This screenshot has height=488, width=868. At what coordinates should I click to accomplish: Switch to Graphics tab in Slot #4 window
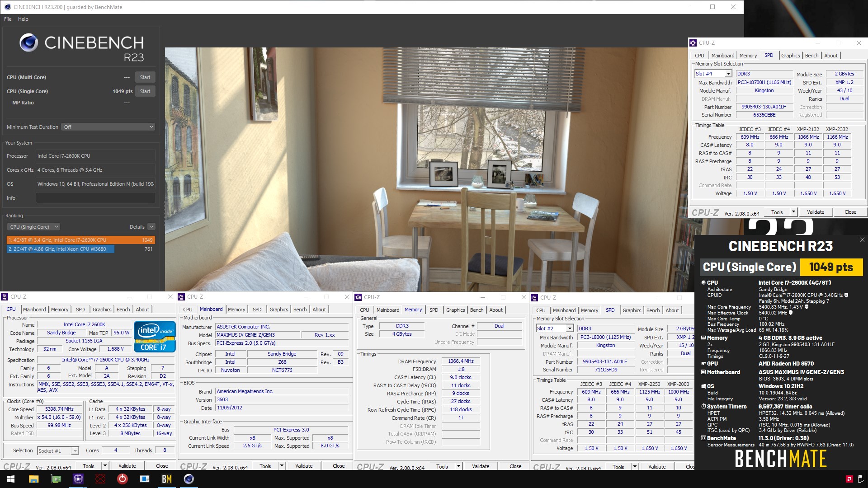pyautogui.click(x=790, y=56)
